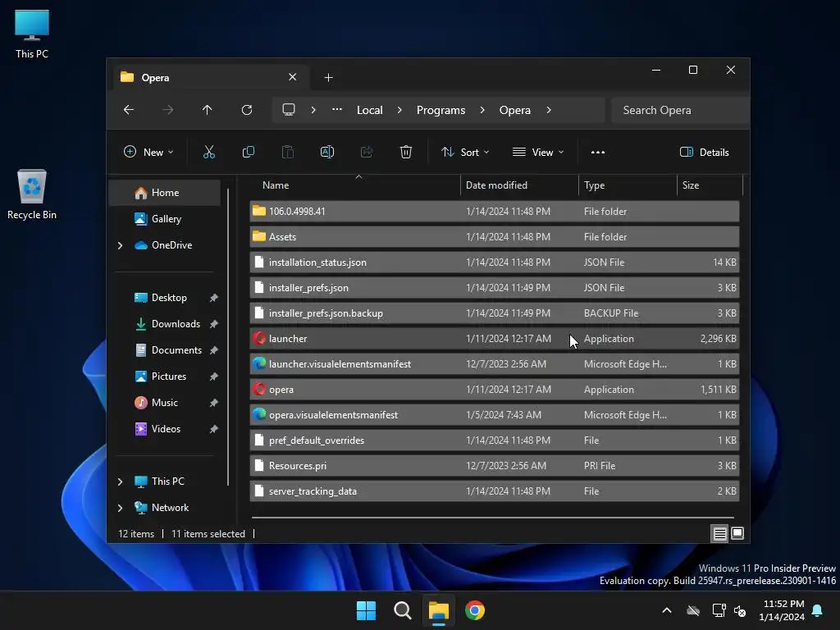Sort by the Name column header
This screenshot has width=840, height=630.
point(355,185)
